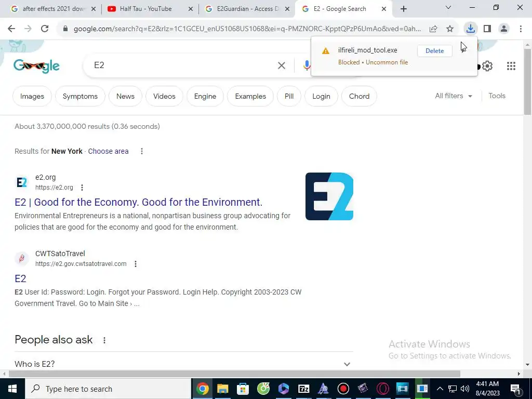The image size is (532, 399).
Task: Open the All filters dropdown
Action: pos(454,96)
